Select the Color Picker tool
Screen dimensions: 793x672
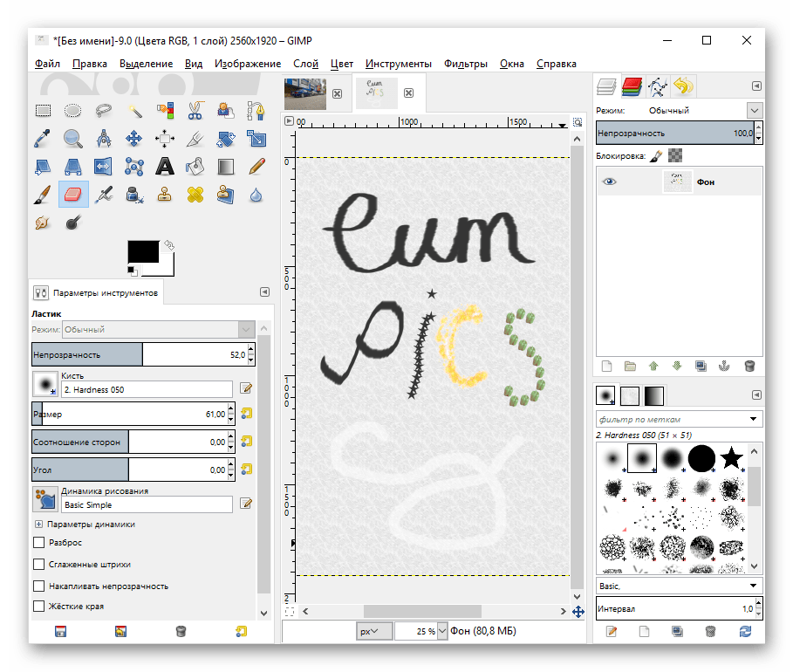(x=43, y=138)
